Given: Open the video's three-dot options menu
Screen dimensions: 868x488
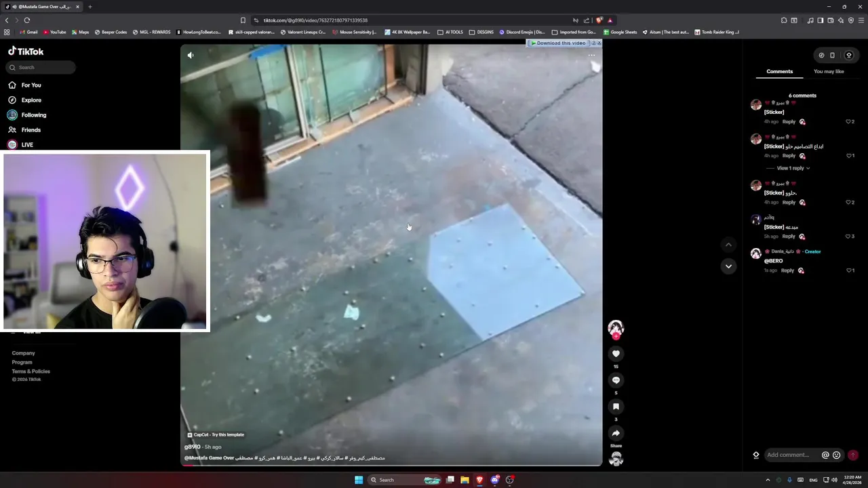Looking at the screenshot, I should point(591,56).
